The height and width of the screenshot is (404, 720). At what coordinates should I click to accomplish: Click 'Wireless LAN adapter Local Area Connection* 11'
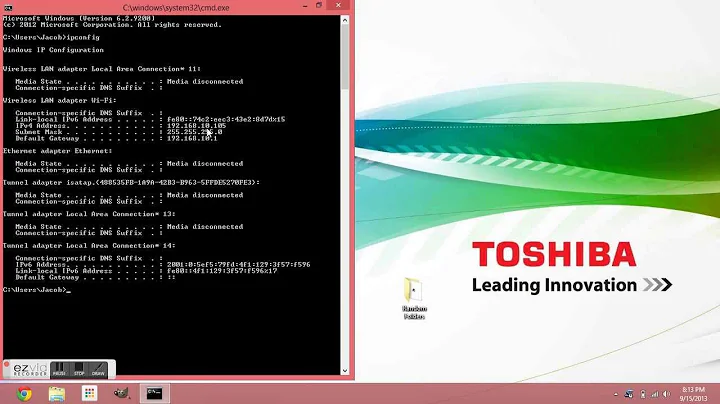tap(102, 69)
